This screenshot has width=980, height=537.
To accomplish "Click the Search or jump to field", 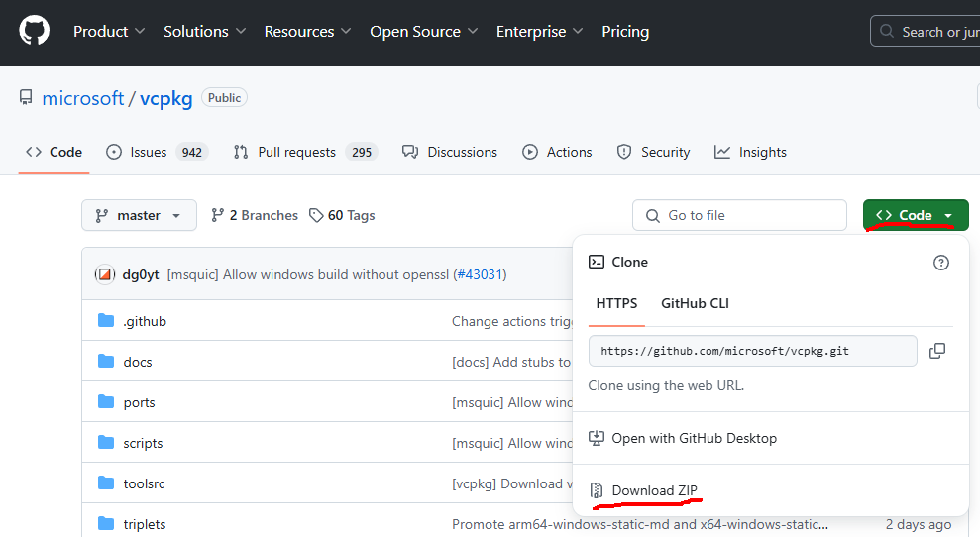I will pos(925,32).
